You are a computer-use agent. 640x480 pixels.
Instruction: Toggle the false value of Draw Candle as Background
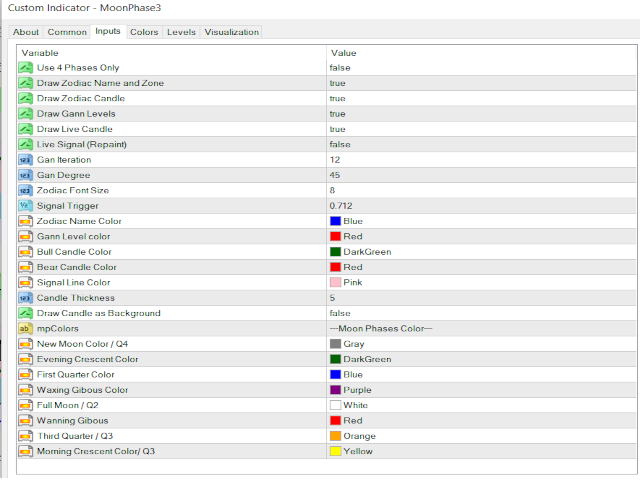tap(340, 313)
